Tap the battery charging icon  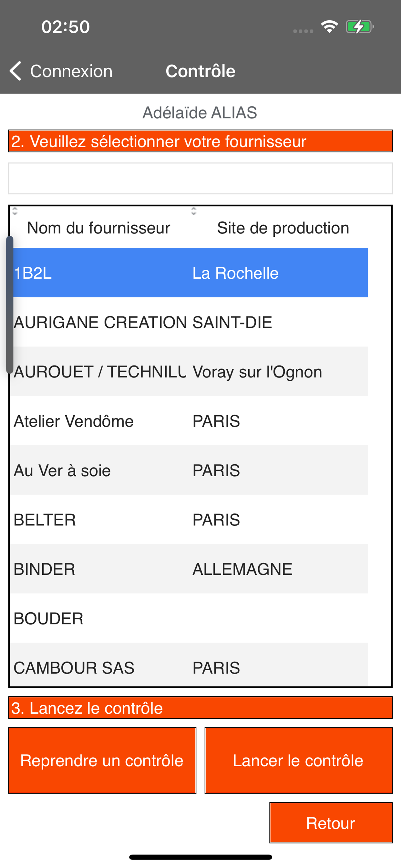click(359, 26)
